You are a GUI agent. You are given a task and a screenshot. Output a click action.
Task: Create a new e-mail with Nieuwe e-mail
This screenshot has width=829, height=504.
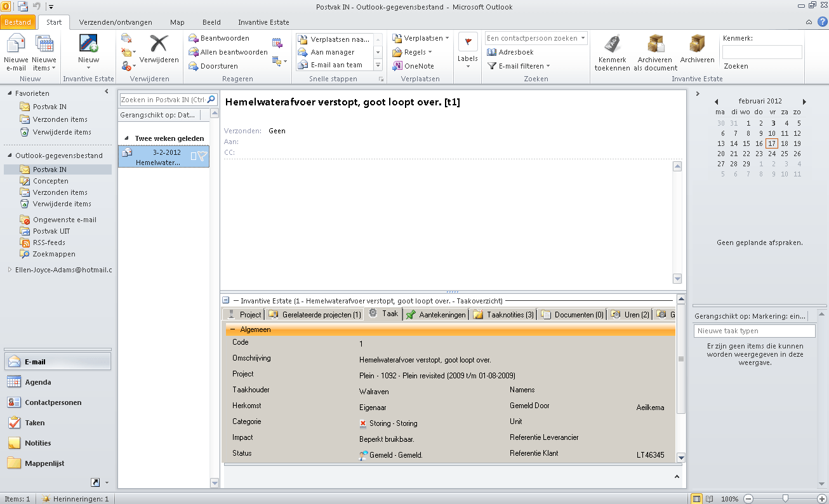click(x=16, y=53)
